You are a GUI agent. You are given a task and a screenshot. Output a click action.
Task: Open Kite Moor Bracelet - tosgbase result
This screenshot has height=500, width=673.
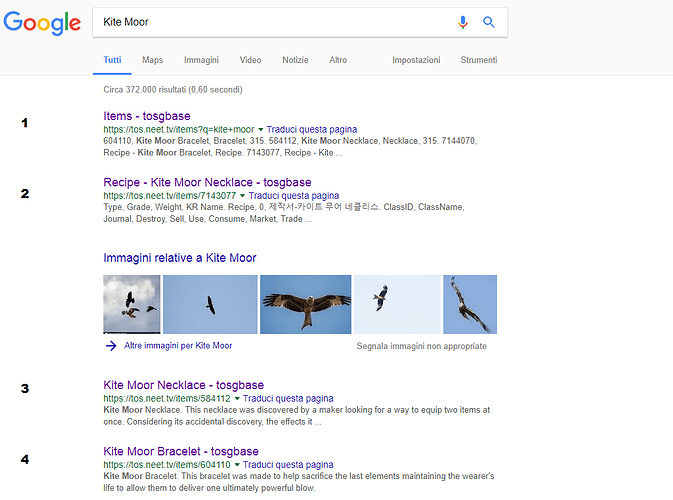click(180, 451)
